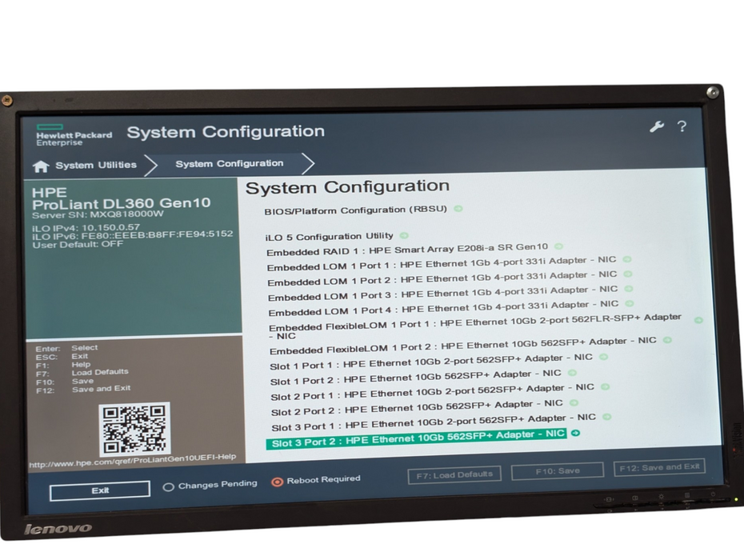This screenshot has height=560, width=744.
Task: Click the question mark help icon
Action: pos(682,126)
